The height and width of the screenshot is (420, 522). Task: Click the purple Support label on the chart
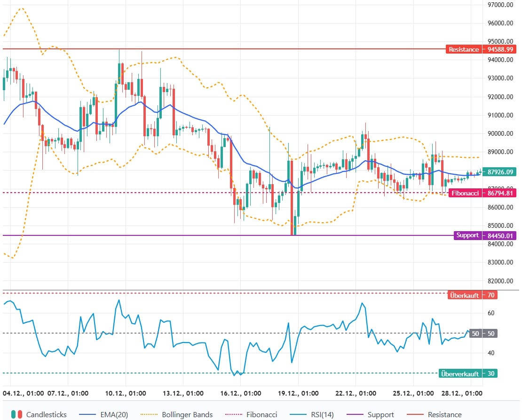click(467, 235)
